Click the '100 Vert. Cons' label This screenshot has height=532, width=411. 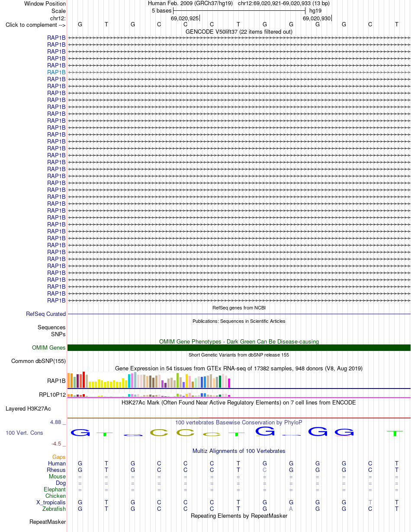(x=24, y=433)
